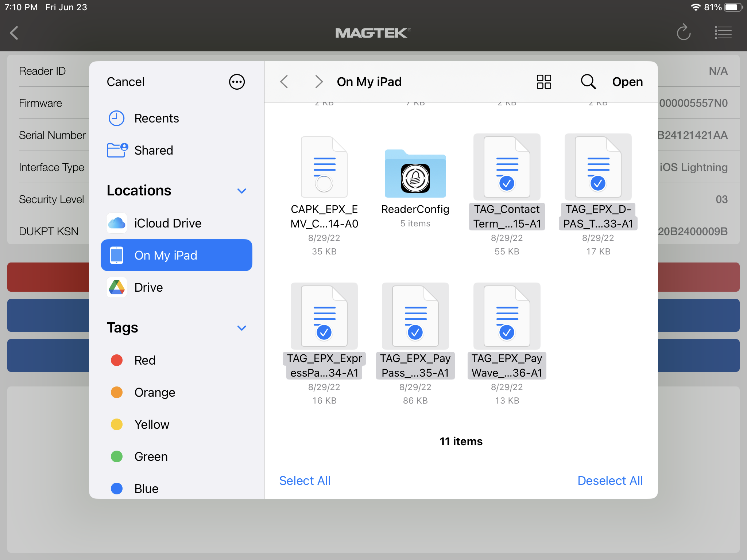Tap the 11 items count label
Image resolution: width=747 pixels, height=560 pixels.
pyautogui.click(x=461, y=441)
